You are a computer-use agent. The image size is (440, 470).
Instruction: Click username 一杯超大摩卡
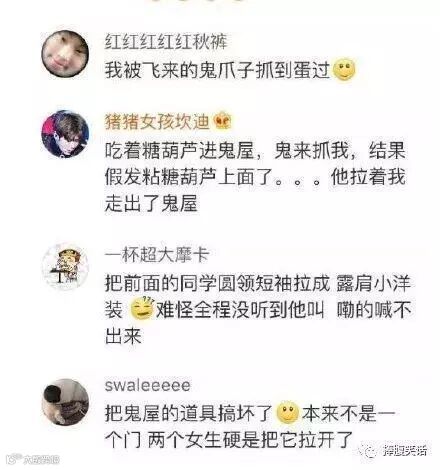pos(157,255)
